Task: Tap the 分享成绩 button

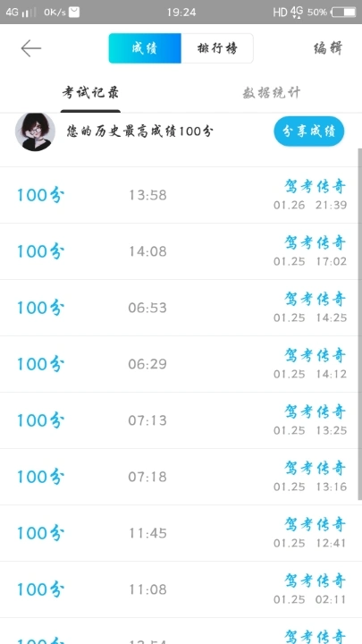Action: tap(308, 131)
